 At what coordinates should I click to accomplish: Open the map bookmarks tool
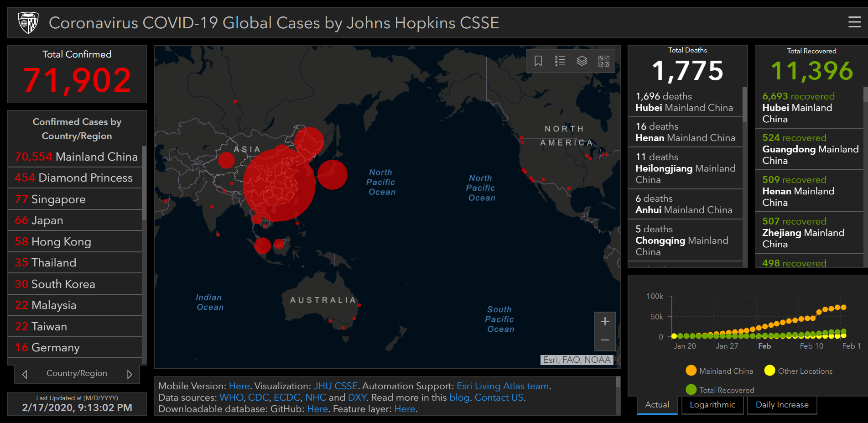point(538,61)
